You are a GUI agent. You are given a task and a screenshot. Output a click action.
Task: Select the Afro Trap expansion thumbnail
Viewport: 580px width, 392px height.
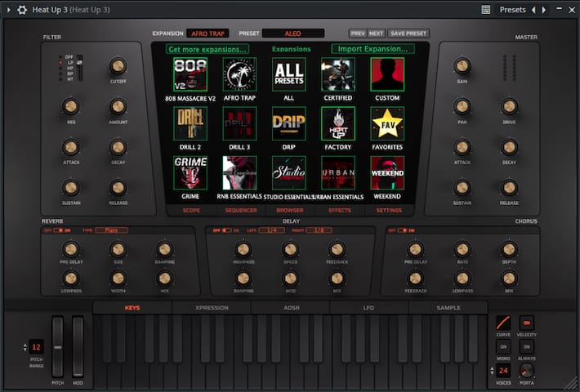pyautogui.click(x=239, y=74)
